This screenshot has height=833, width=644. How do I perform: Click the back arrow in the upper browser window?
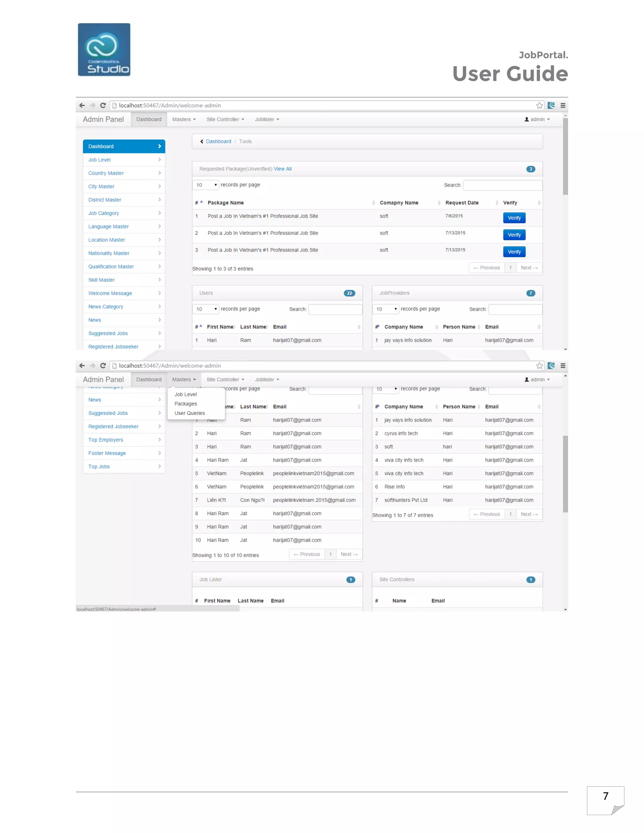(x=82, y=105)
